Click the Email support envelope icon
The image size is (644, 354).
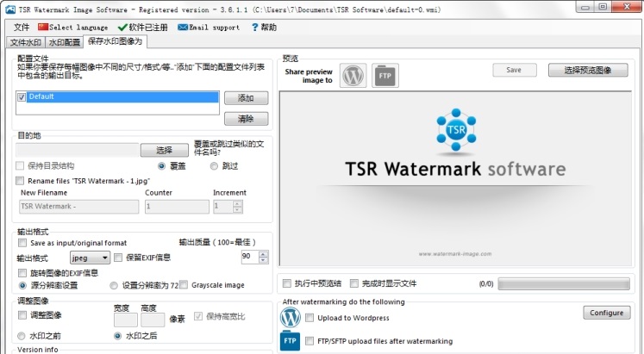[x=183, y=27]
